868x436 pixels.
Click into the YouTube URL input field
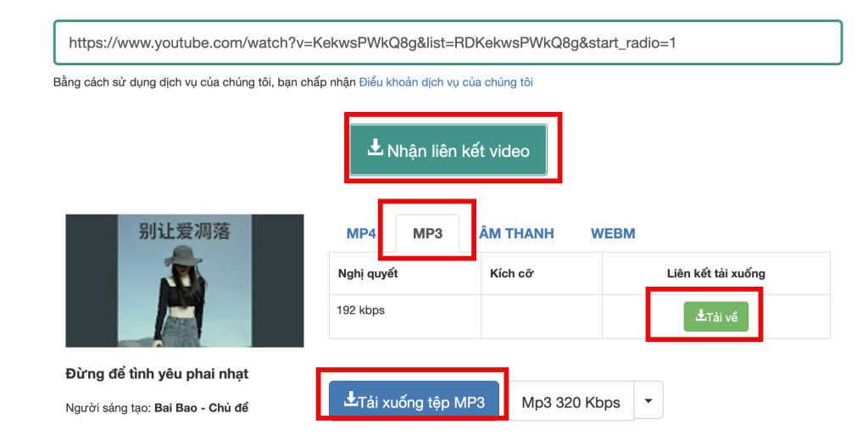[448, 42]
